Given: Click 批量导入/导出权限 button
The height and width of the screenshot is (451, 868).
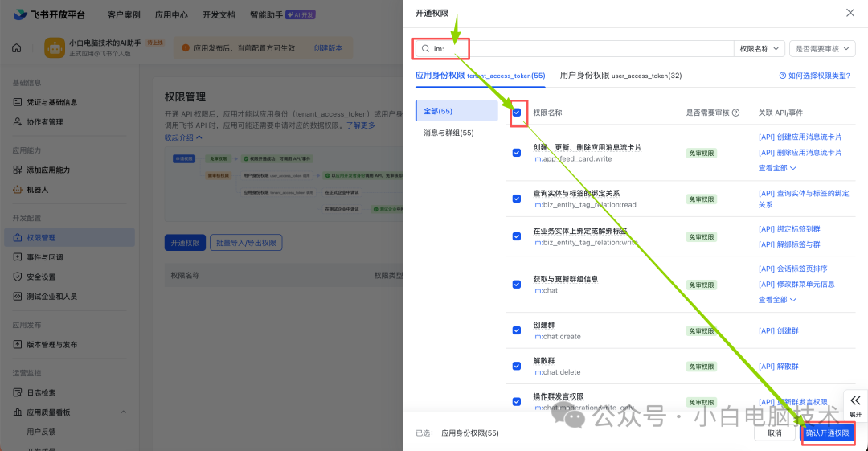Looking at the screenshot, I should pyautogui.click(x=246, y=243).
